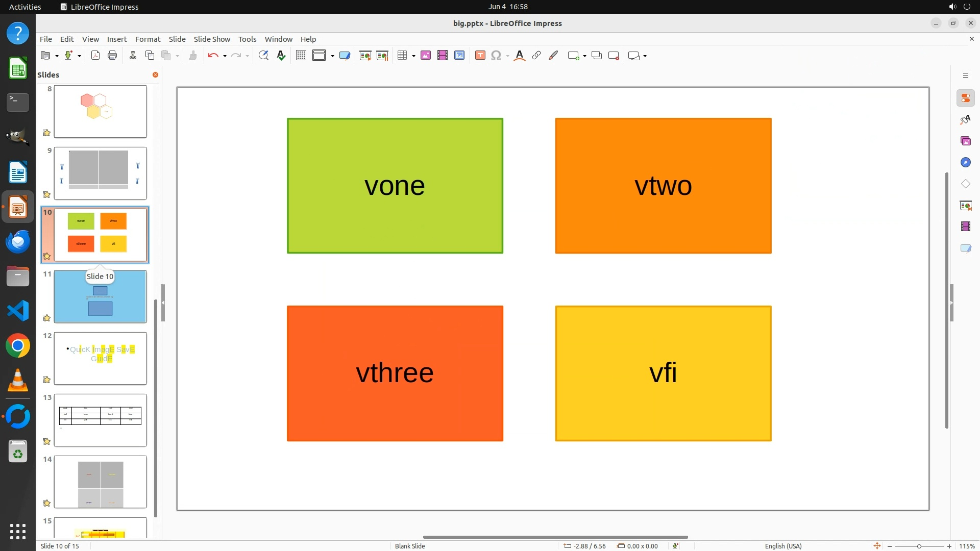Open the Navigator sidebar panel

click(965, 162)
